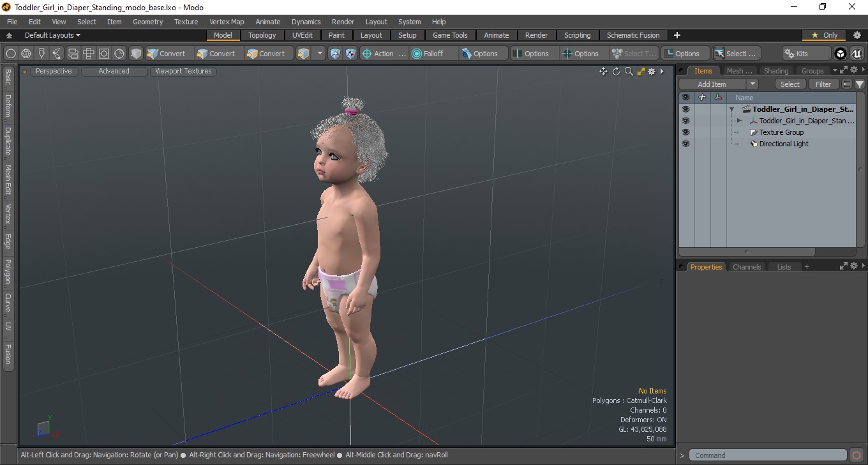The width and height of the screenshot is (868, 465).
Task: Open the Selection dropdown with cursor icon
Action: (737, 54)
